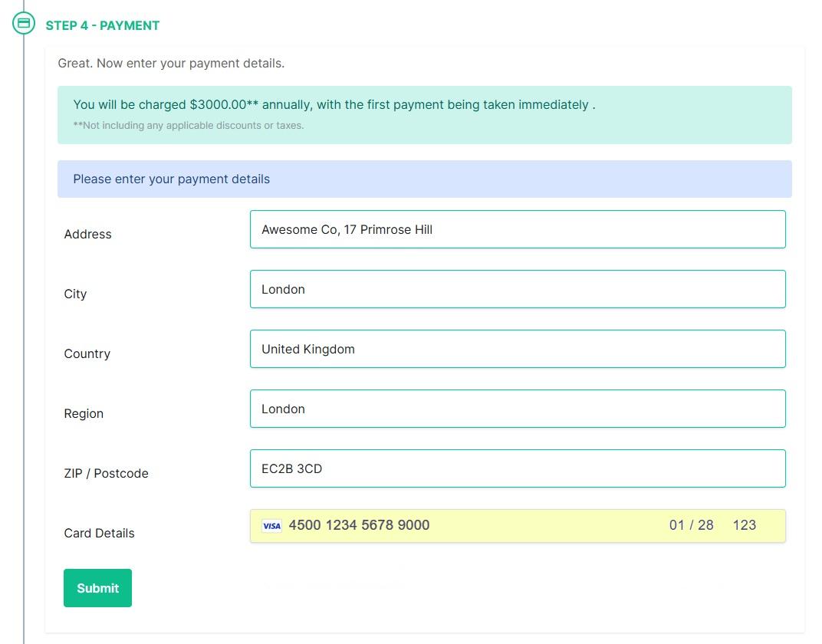Click the City form label
The image size is (822, 644).
(75, 294)
